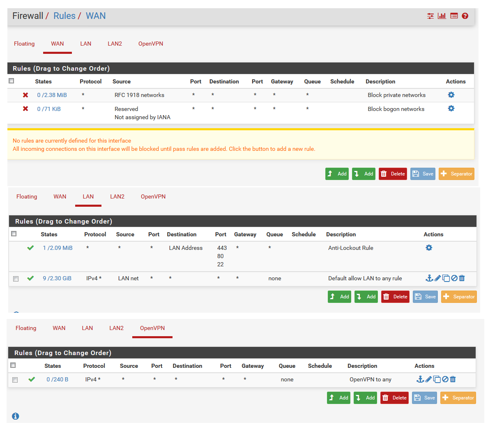
Task: Open settings gear for the Anti-Lockout Rule
Action: 429,248
